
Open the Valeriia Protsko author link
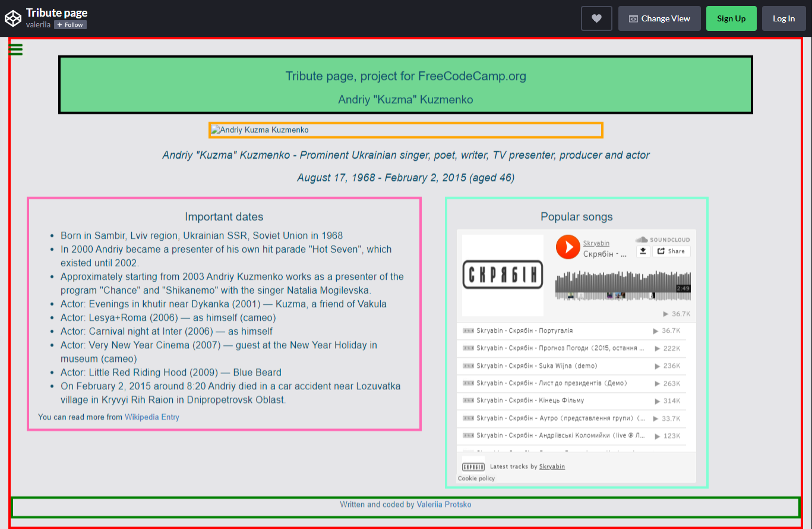tap(444, 505)
